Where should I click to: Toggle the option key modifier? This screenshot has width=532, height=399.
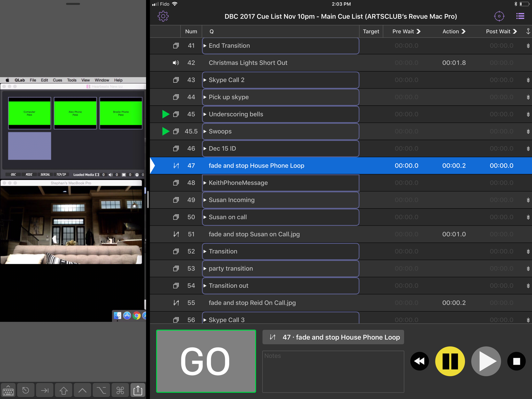(x=101, y=390)
